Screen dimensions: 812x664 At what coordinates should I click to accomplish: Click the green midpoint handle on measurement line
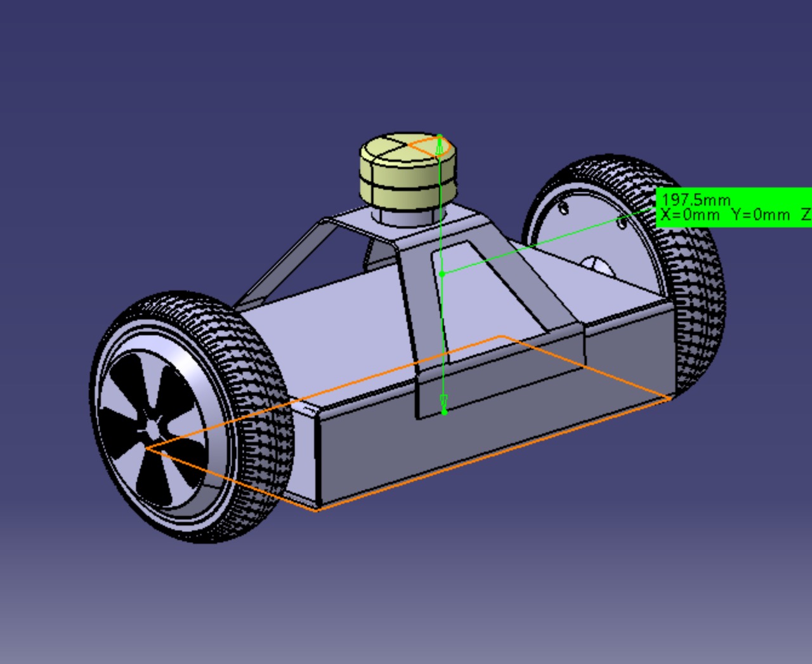pos(442,274)
